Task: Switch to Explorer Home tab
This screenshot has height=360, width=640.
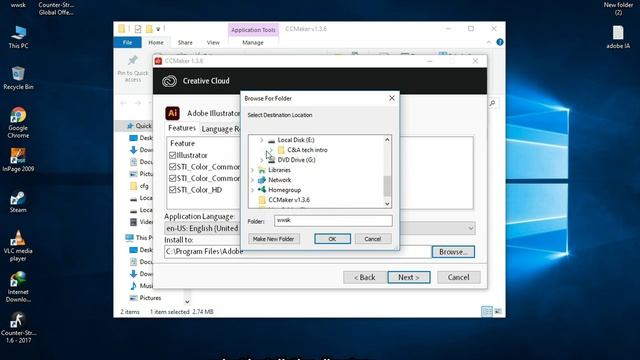Action: 156,42
